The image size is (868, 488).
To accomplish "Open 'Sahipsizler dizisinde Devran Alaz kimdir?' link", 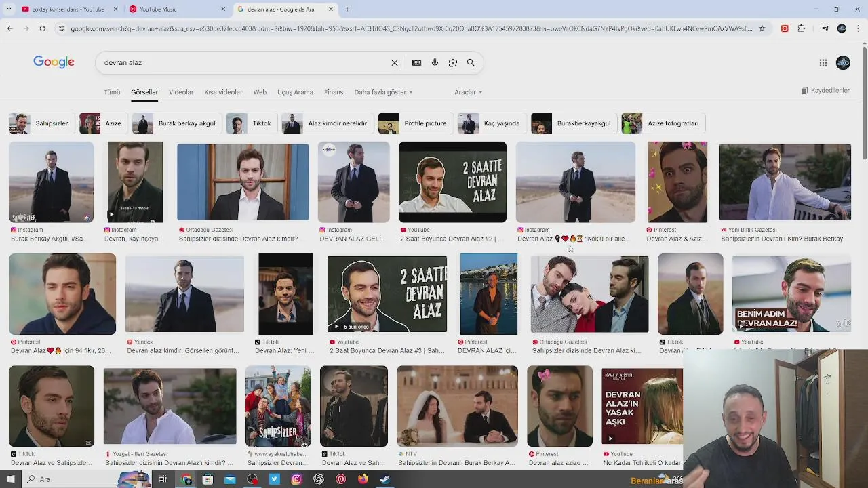I will coord(238,239).
